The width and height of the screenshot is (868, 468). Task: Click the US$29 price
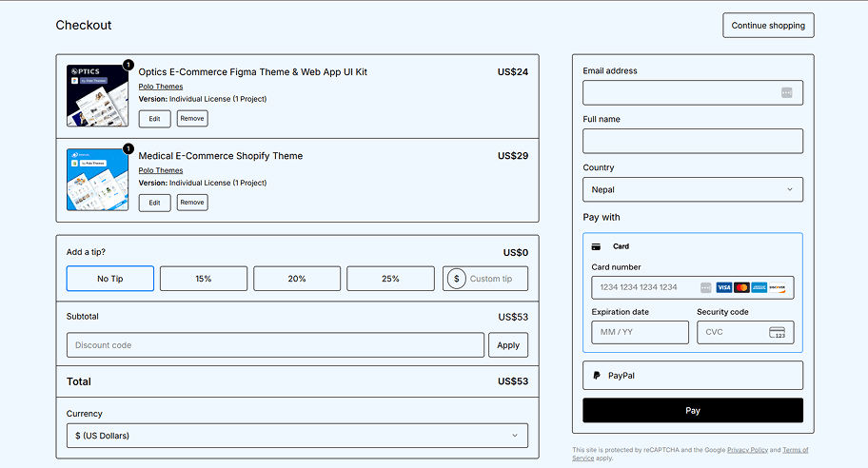tap(513, 156)
